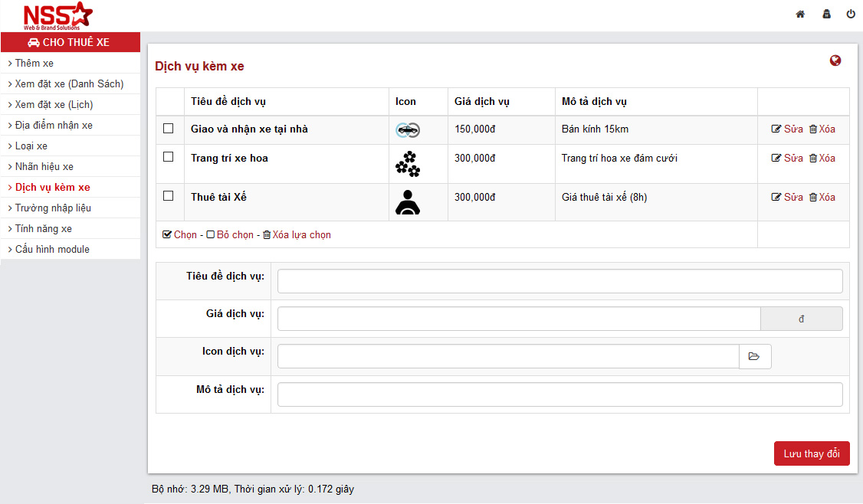The width and height of the screenshot is (863, 504).
Task: Toggle the checkbox for Trang trí xe hoa
Action: 169,157
